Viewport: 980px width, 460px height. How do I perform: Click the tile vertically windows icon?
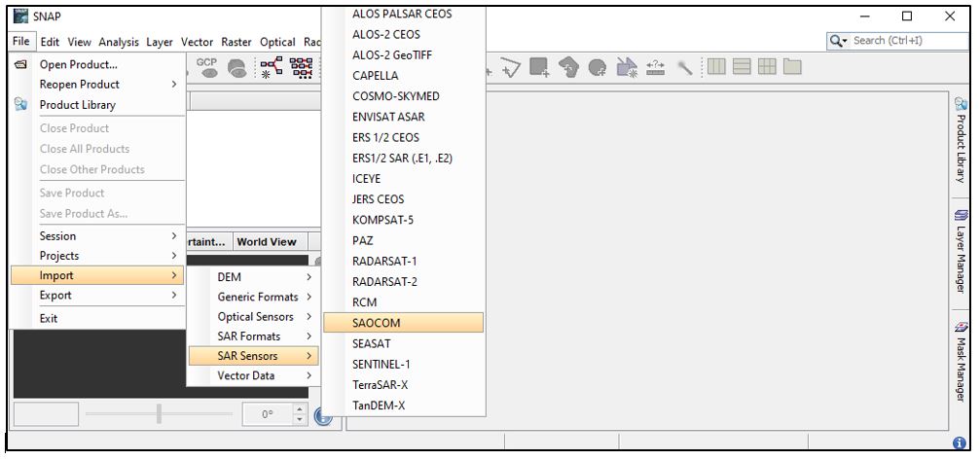[x=742, y=66]
